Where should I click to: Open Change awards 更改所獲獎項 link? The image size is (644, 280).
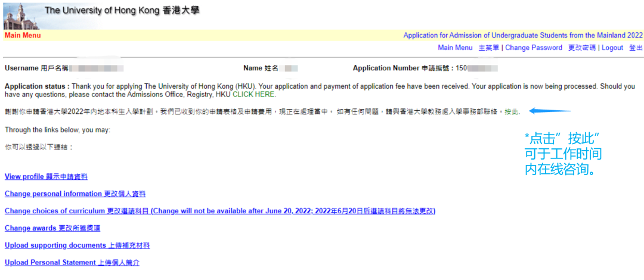(x=52, y=228)
